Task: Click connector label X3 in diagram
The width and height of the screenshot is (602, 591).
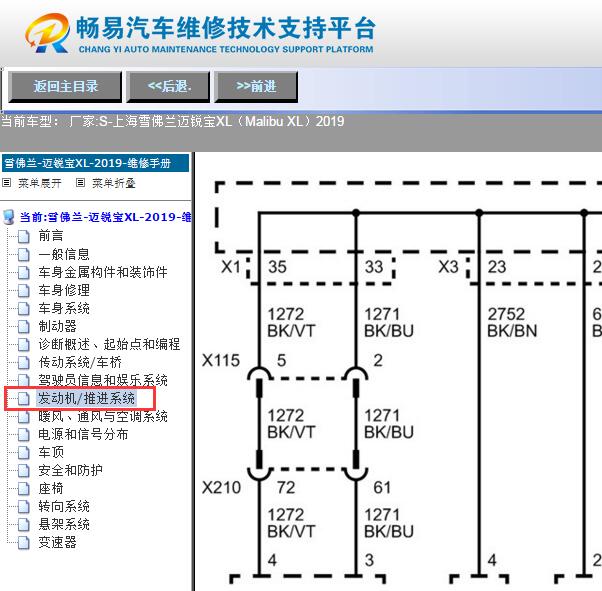Action: 448,267
